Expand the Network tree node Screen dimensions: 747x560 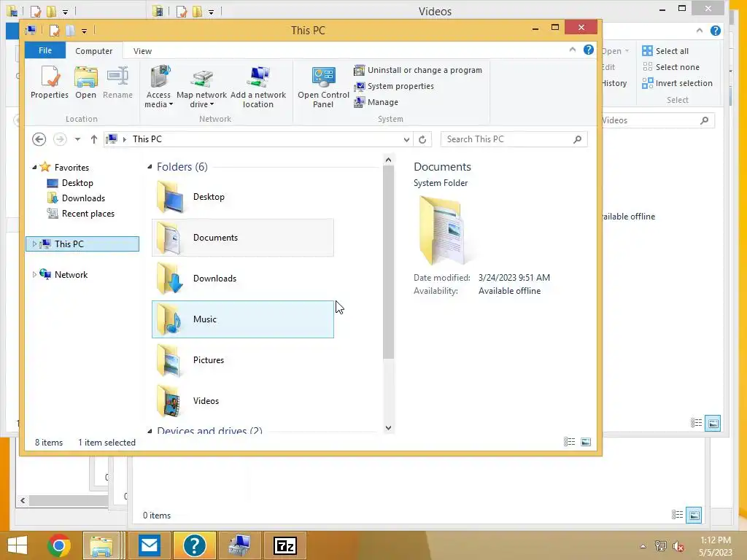click(34, 275)
